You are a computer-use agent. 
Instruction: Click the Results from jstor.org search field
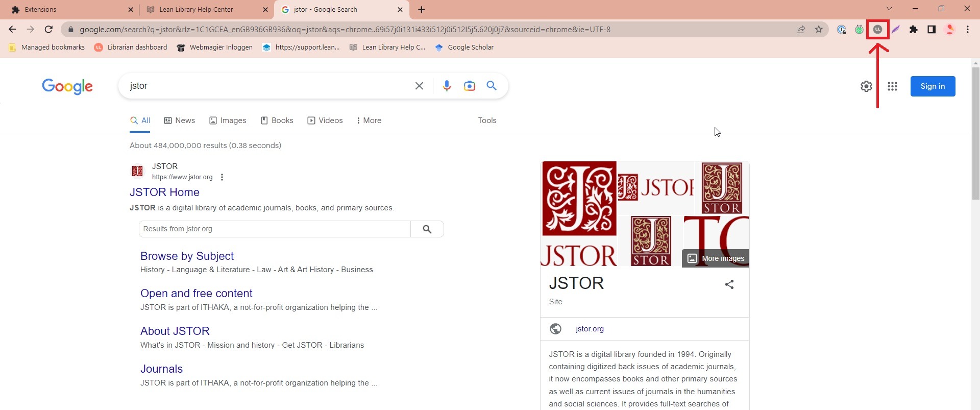(275, 229)
